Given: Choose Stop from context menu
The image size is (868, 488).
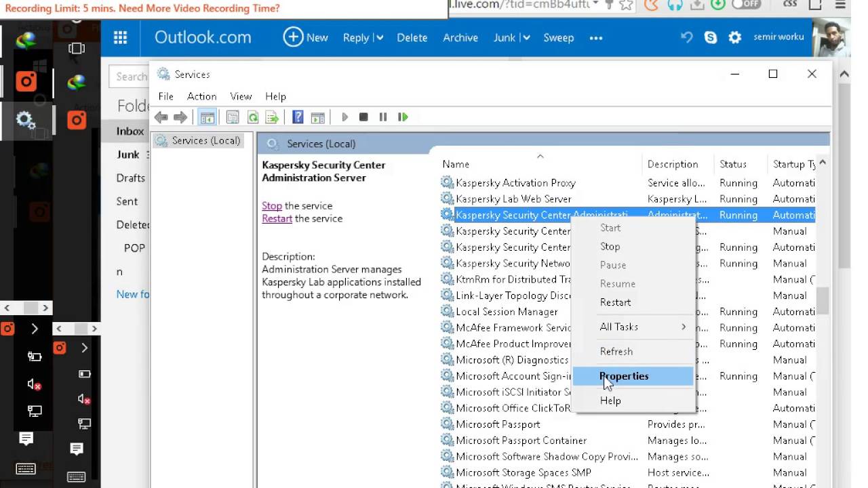Looking at the screenshot, I should pyautogui.click(x=633, y=247).
